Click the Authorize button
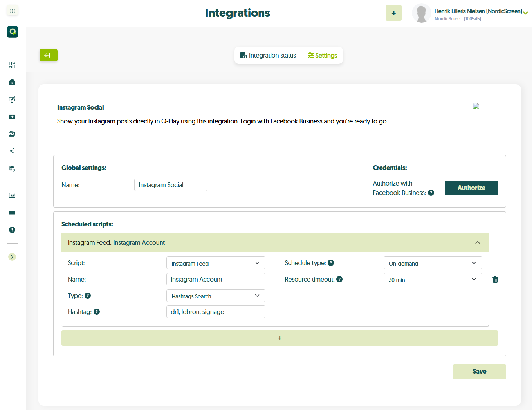532x410 pixels. [x=471, y=188]
